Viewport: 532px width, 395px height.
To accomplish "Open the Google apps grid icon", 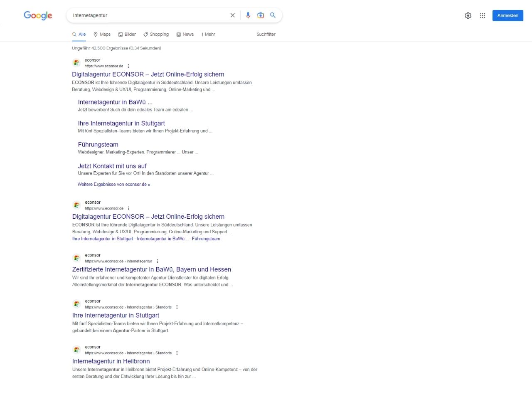I will [x=483, y=15].
